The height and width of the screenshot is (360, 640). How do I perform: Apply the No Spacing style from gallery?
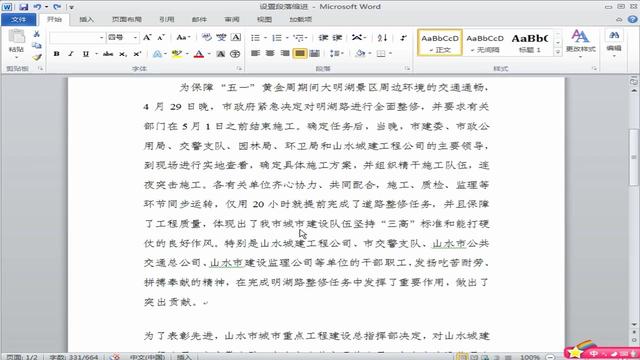485,42
